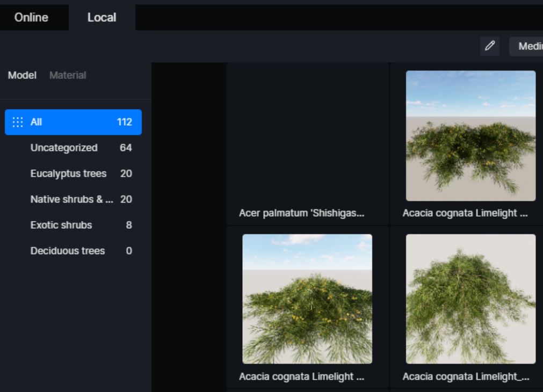Viewport: 543px width, 392px height.
Task: Open the Medium size dropdown
Action: 526,46
